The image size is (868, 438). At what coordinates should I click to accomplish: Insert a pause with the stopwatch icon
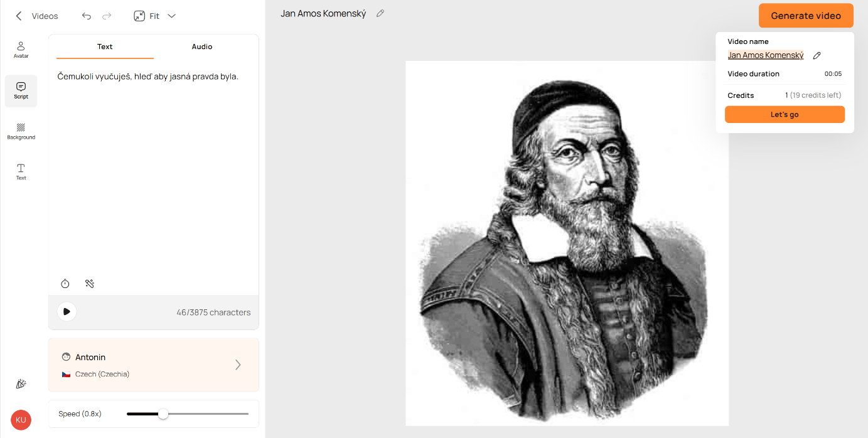[x=65, y=284]
